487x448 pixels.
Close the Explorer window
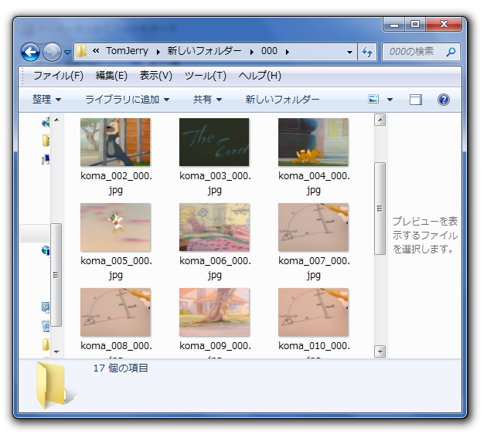(444, 25)
